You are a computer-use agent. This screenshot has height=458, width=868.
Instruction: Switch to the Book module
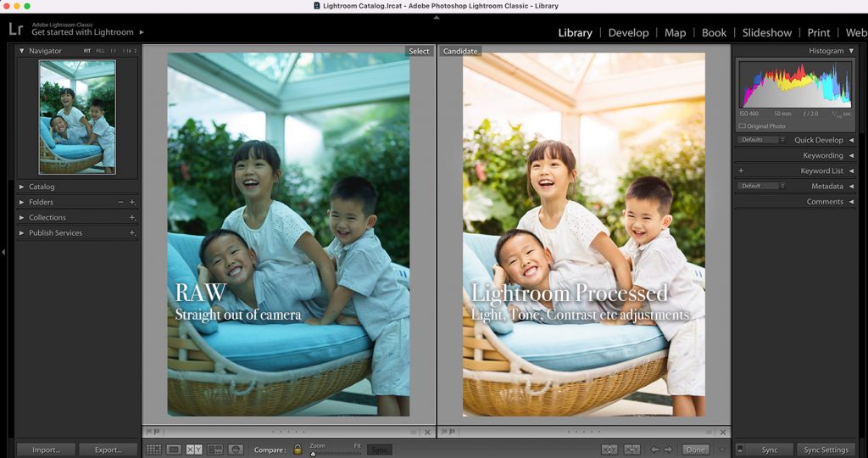click(x=714, y=33)
